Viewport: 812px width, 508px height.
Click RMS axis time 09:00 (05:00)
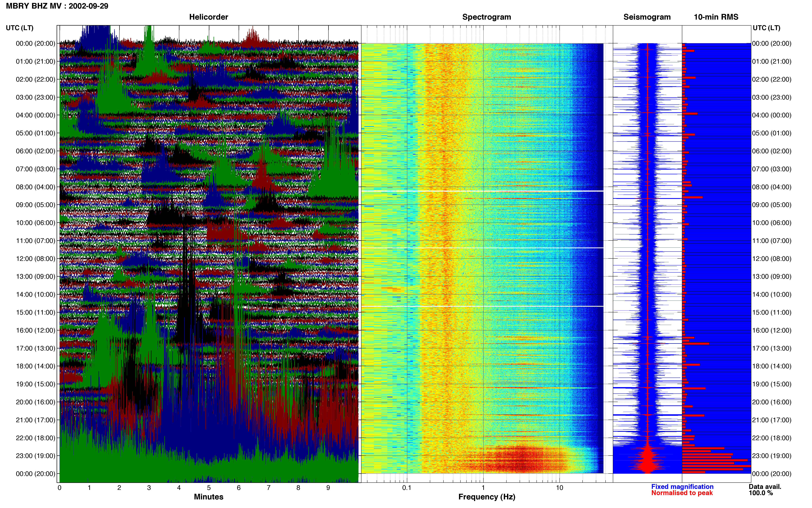point(772,205)
